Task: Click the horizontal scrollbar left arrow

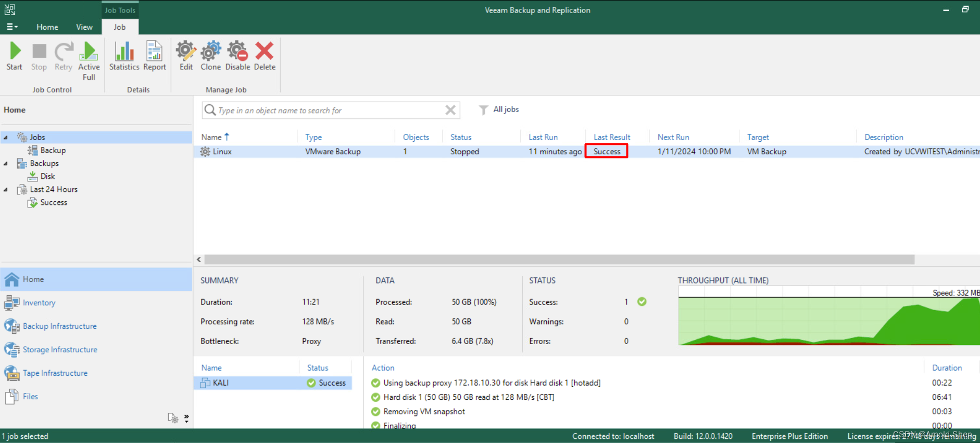Action: coord(199,260)
